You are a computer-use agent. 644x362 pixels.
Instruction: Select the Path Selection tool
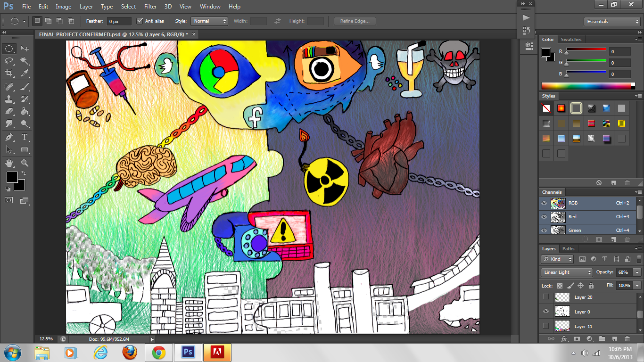tap(9, 150)
